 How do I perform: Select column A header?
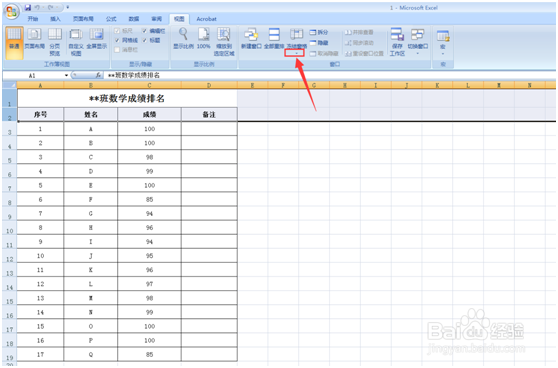coord(40,85)
